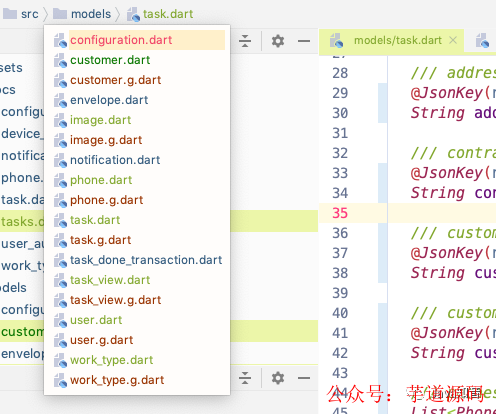Image resolution: width=496 pixels, height=414 pixels.
Task: Click the phone.dart file icon
Action: coord(60,180)
